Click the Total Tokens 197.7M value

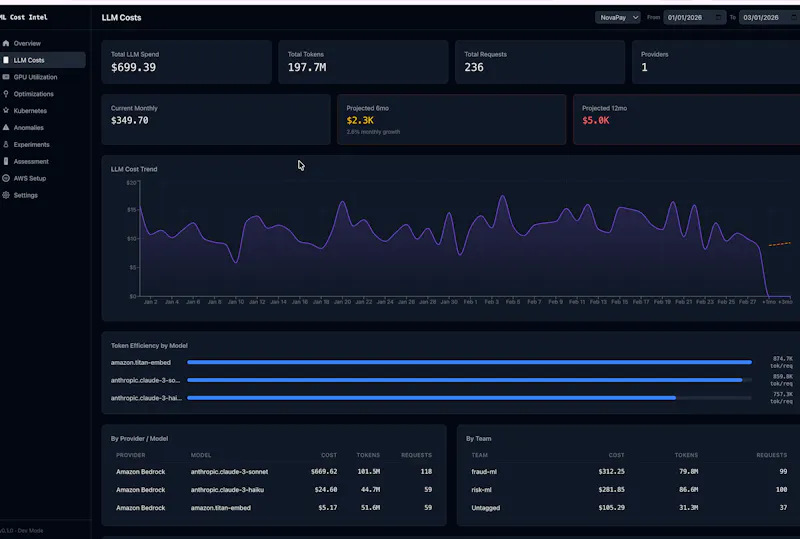307,67
